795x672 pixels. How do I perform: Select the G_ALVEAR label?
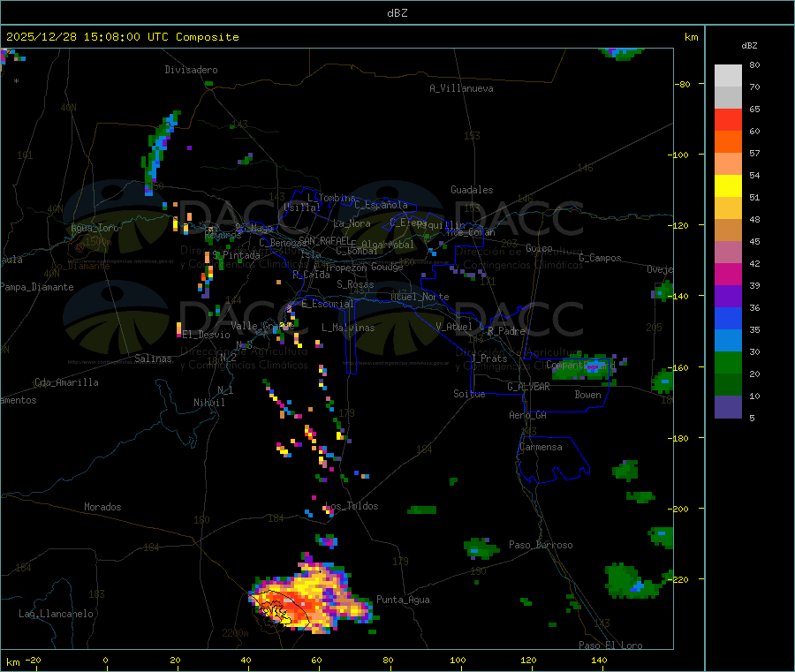coord(529,387)
